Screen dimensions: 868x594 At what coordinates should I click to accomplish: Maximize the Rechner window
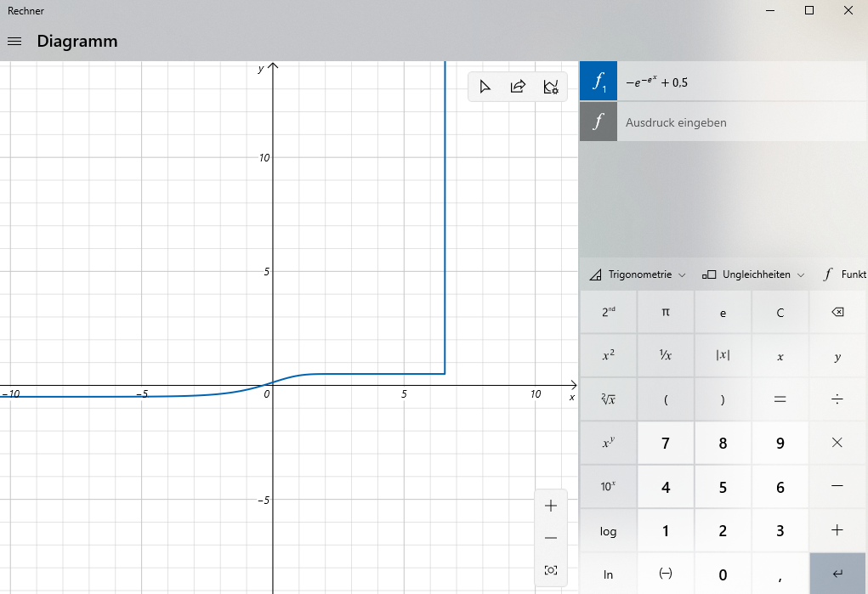click(809, 10)
